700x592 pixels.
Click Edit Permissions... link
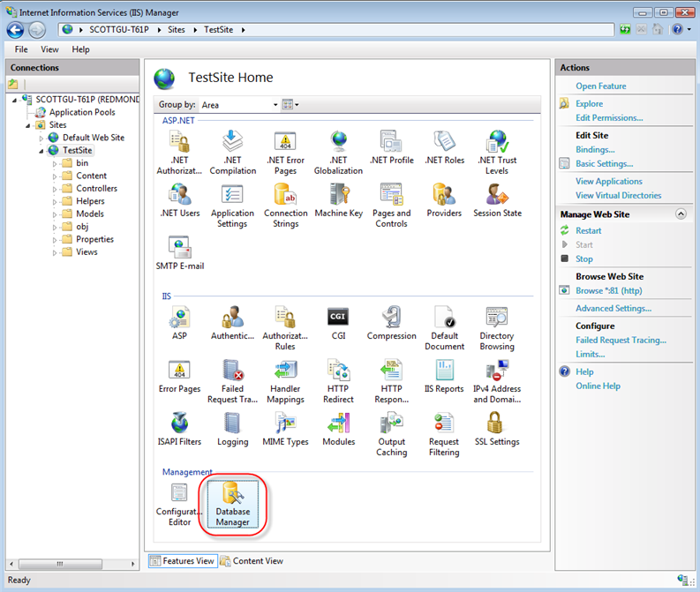[609, 117]
